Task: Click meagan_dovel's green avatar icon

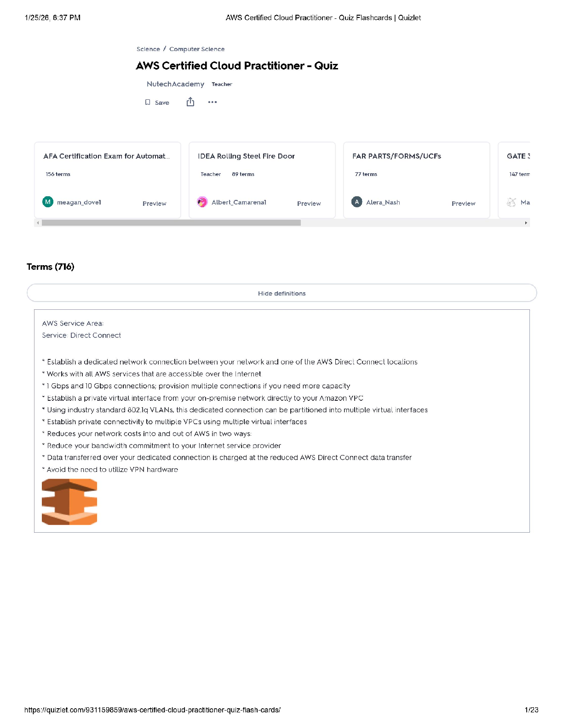Action: (48, 202)
